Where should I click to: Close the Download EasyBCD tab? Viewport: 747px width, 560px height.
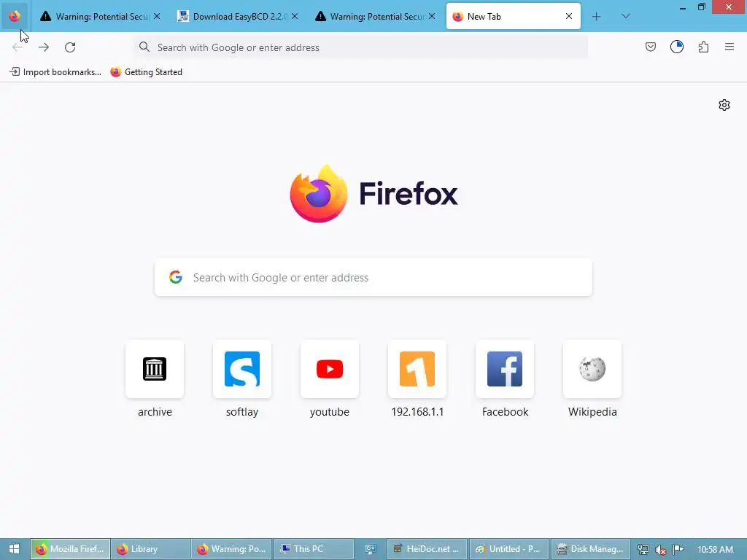(x=295, y=16)
